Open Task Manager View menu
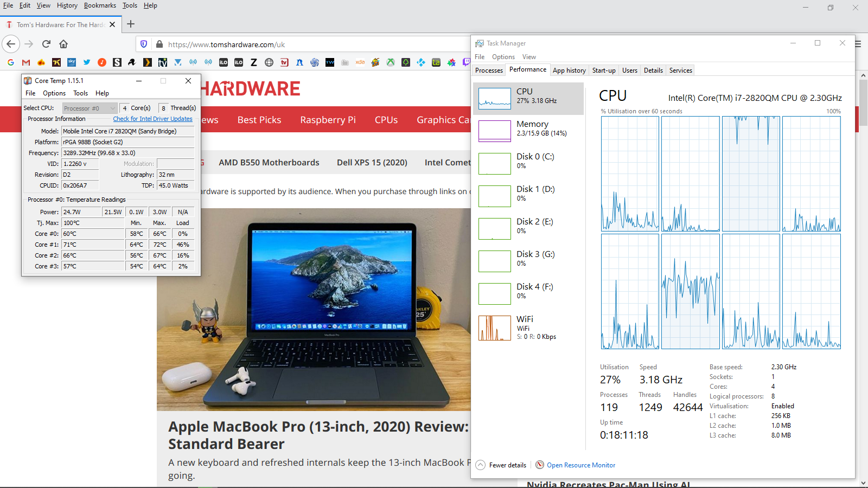The image size is (868, 488). (529, 57)
